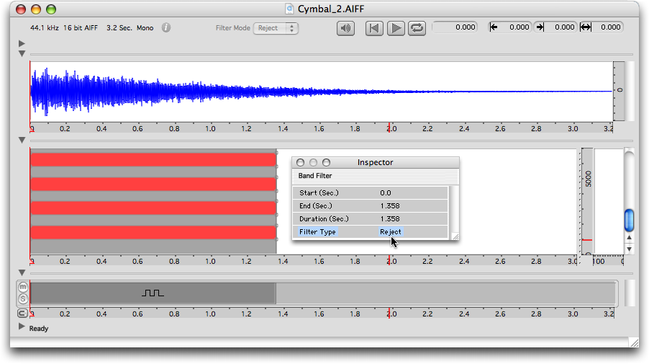Click the scrollbar up arrow

click(629, 238)
